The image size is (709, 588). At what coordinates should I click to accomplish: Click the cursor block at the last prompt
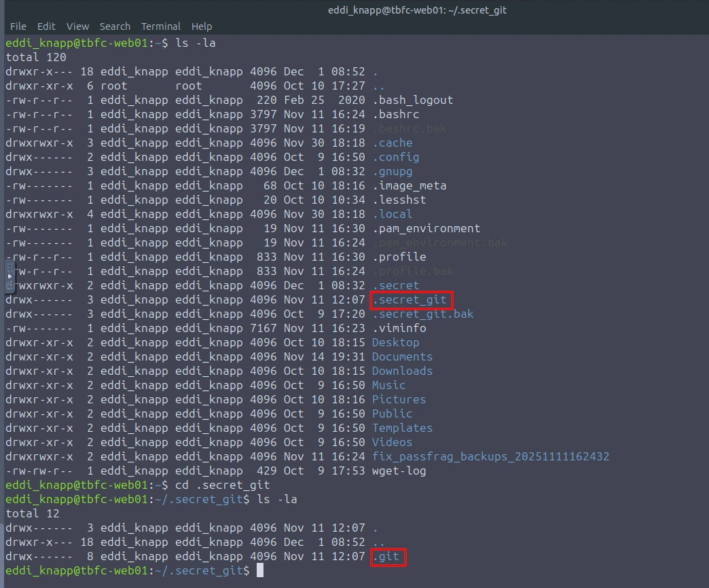pyautogui.click(x=259, y=571)
